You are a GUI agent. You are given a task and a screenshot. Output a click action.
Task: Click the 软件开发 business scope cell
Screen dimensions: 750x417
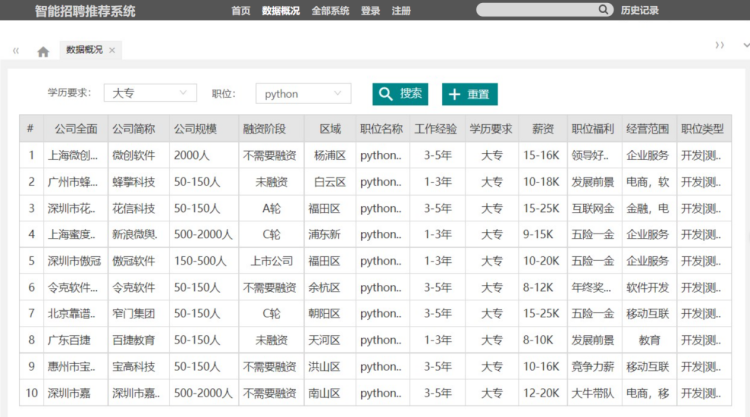tap(648, 287)
